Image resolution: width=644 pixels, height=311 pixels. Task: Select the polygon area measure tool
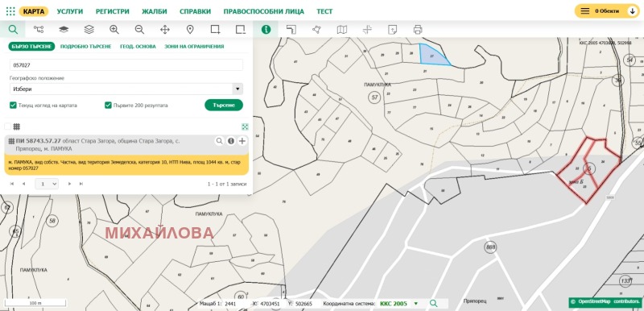(x=316, y=30)
